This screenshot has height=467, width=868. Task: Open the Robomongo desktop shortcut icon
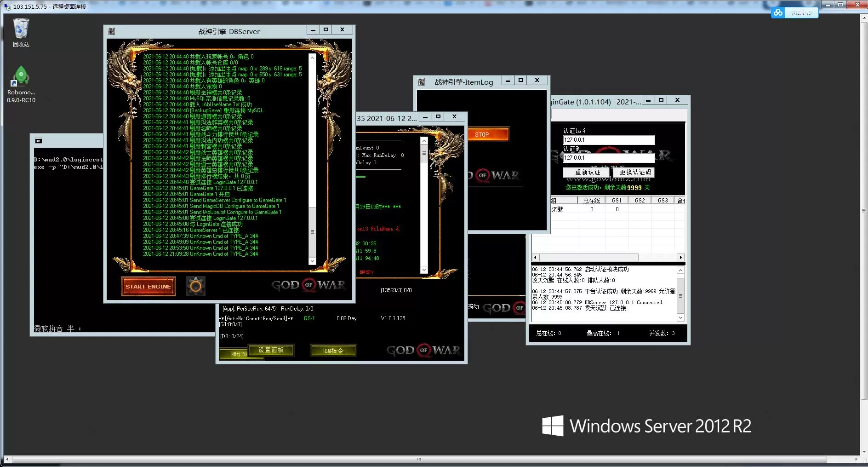21,76
